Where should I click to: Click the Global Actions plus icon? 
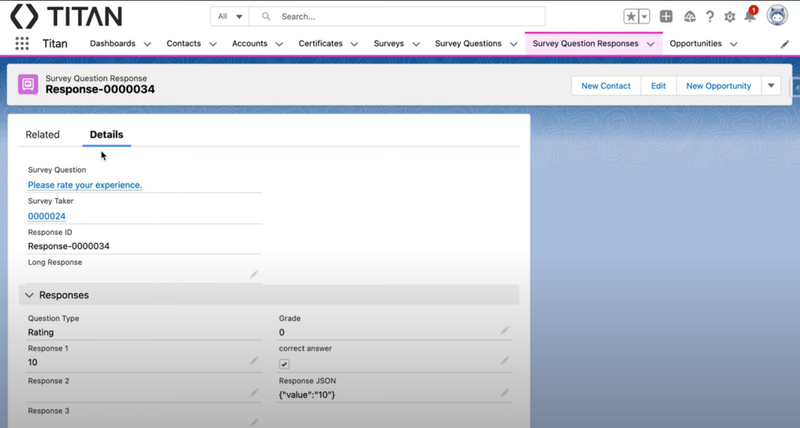[666, 16]
